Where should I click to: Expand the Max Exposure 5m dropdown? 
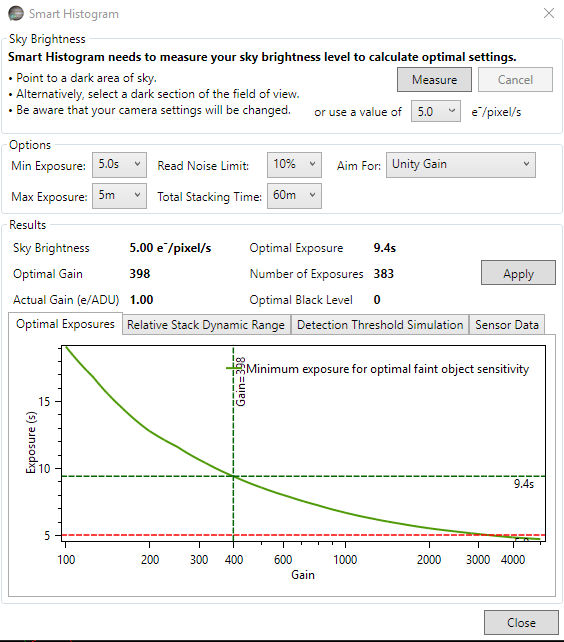pyautogui.click(x=119, y=196)
